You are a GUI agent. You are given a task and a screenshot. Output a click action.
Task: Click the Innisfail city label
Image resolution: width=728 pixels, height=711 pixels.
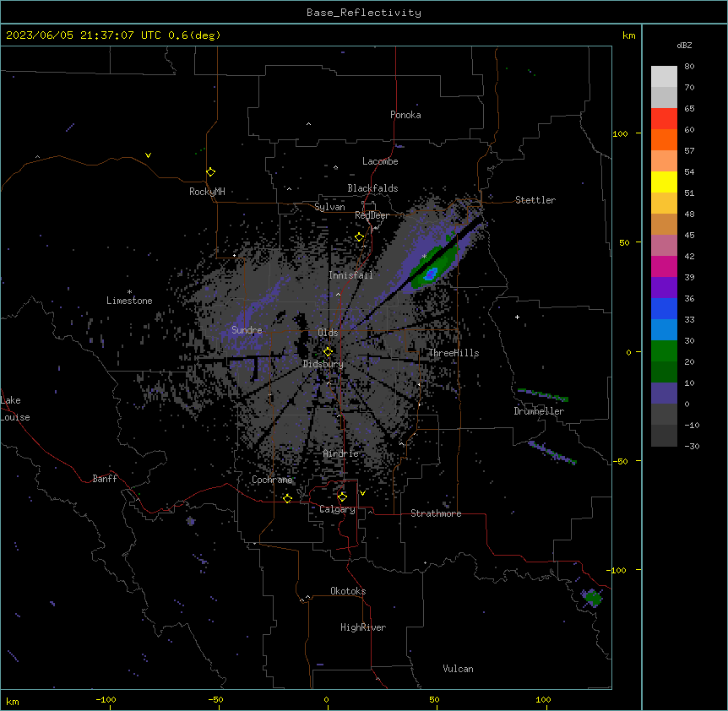tap(350, 275)
